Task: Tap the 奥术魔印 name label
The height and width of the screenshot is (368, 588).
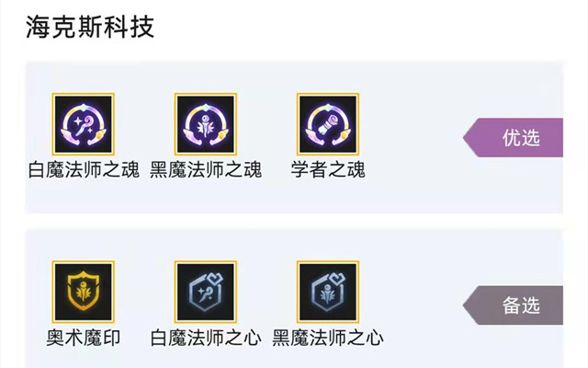Action: [x=84, y=338]
